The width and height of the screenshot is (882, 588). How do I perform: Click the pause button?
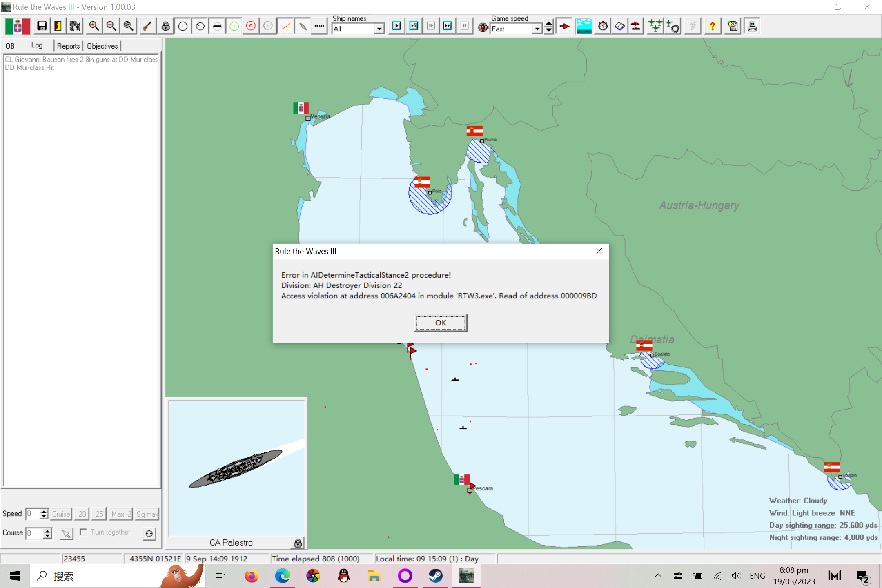[x=465, y=26]
